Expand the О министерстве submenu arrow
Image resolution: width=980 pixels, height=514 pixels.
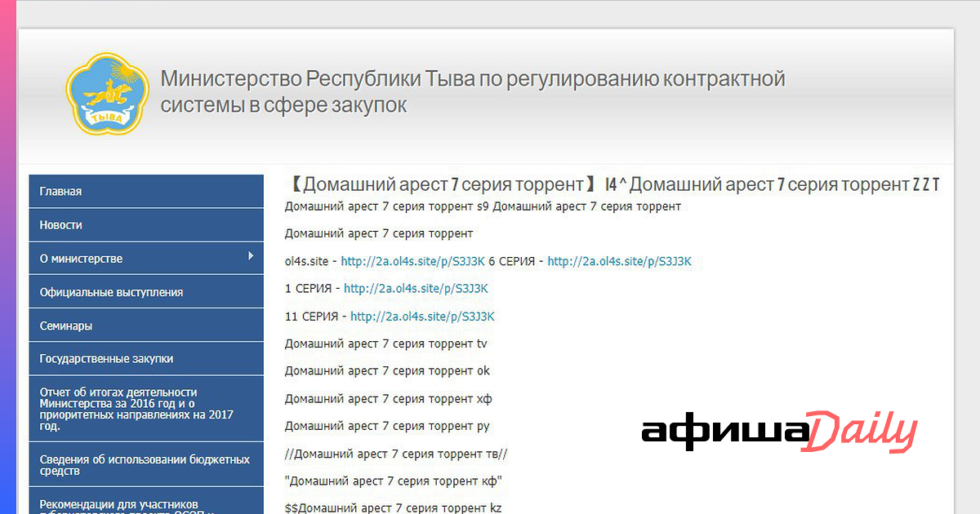click(x=251, y=257)
